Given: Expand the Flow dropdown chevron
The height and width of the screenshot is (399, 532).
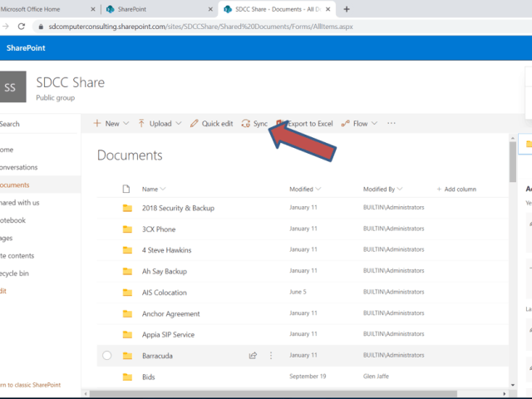Looking at the screenshot, I should coord(374,123).
